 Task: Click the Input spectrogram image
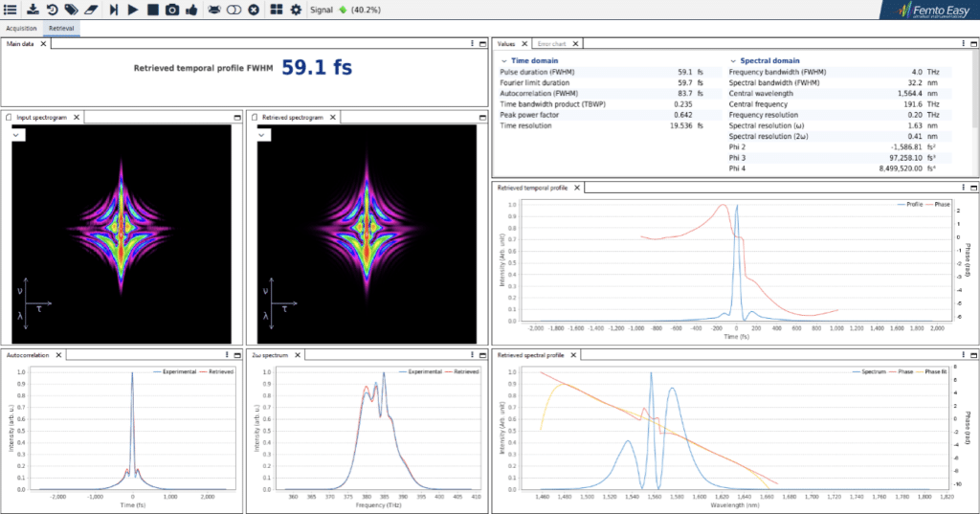click(122, 234)
